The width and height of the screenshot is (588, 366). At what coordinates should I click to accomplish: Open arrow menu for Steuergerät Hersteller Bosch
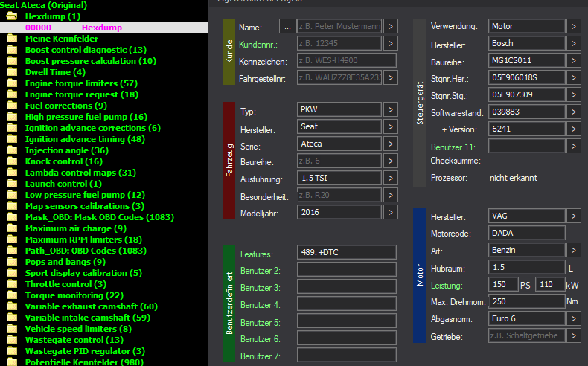(x=573, y=43)
